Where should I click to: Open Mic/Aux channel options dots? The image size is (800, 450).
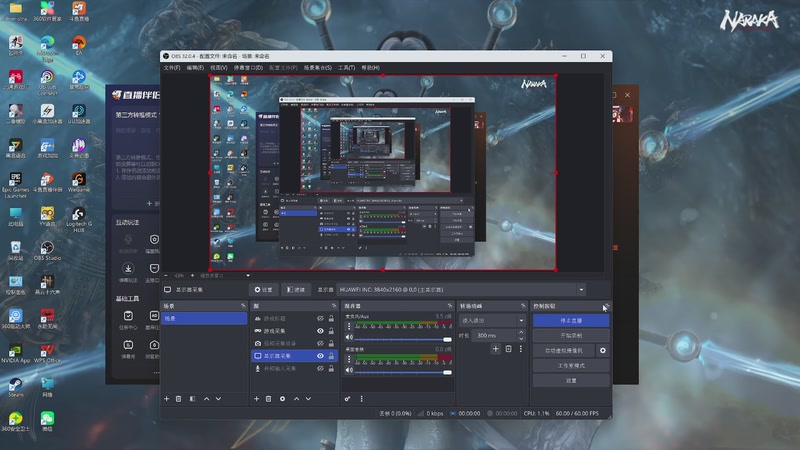[x=349, y=326]
